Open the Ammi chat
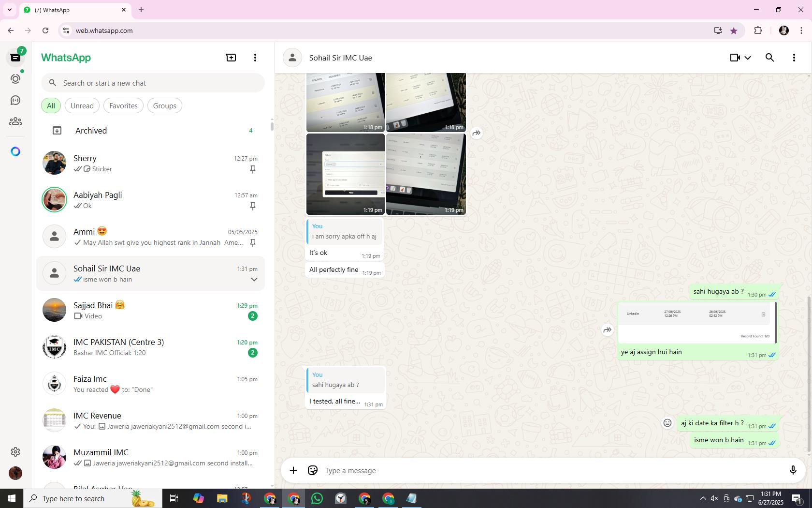This screenshot has width=812, height=508. coord(150,237)
